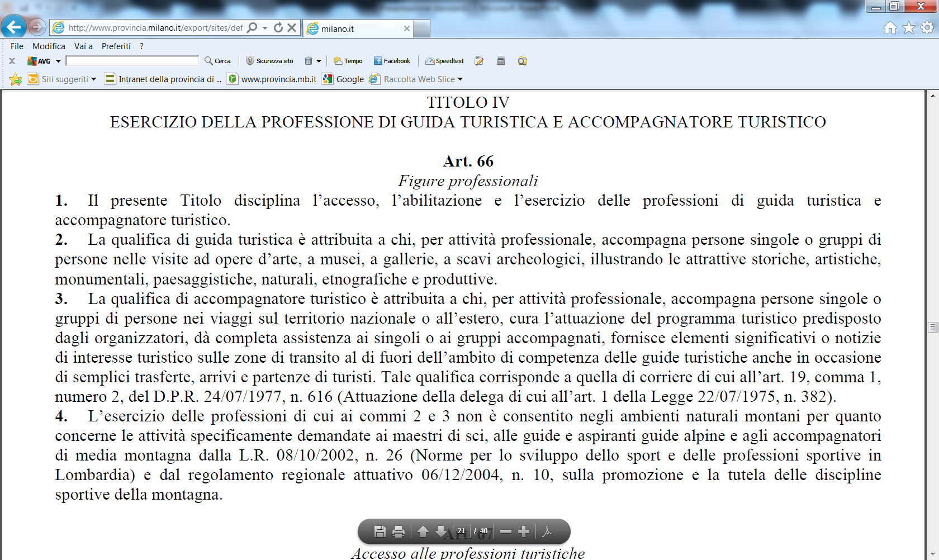Open Favorites star at top right
The width and height of the screenshot is (939, 560).
tap(909, 27)
